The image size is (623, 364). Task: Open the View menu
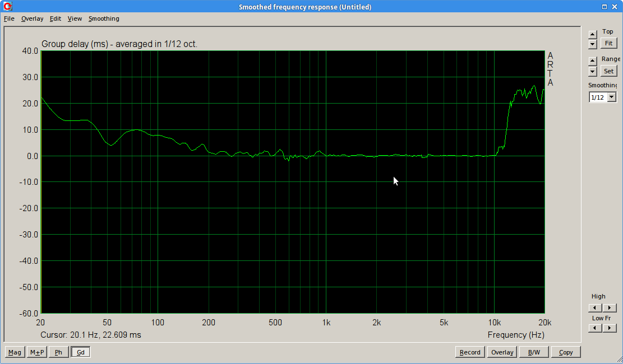[x=75, y=18]
